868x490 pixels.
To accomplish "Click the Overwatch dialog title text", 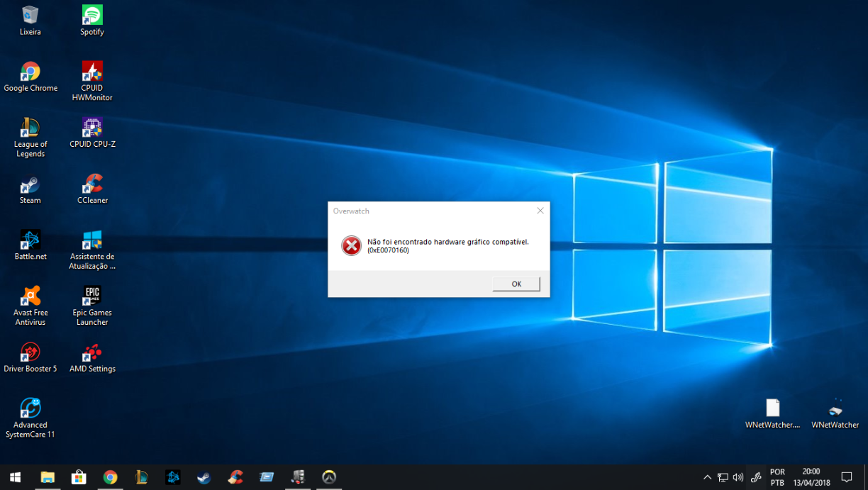I will (351, 211).
